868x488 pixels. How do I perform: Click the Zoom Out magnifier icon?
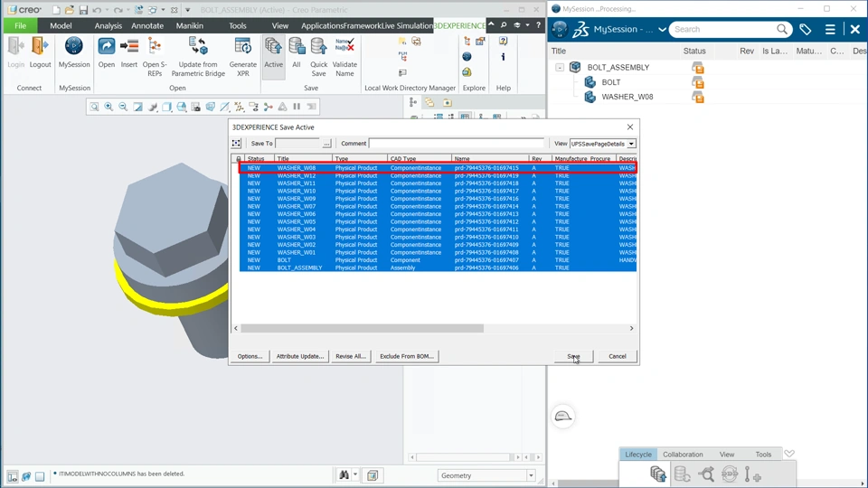pyautogui.click(x=123, y=107)
